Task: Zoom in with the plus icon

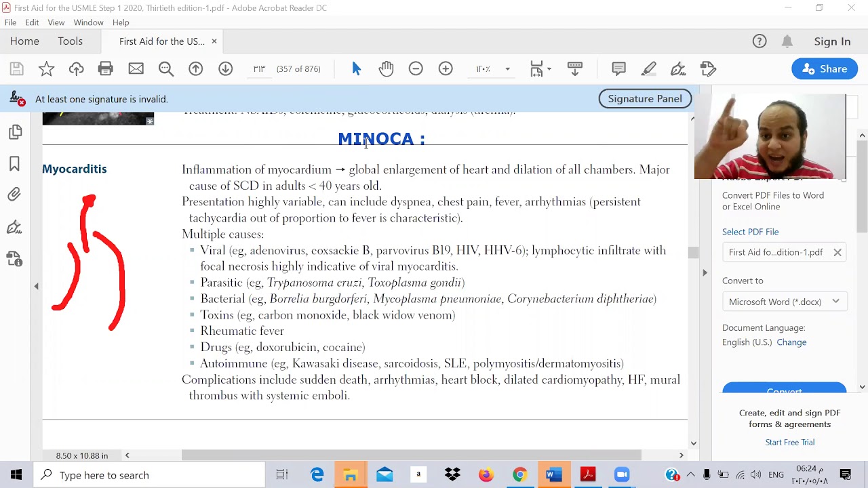Action: pos(446,68)
